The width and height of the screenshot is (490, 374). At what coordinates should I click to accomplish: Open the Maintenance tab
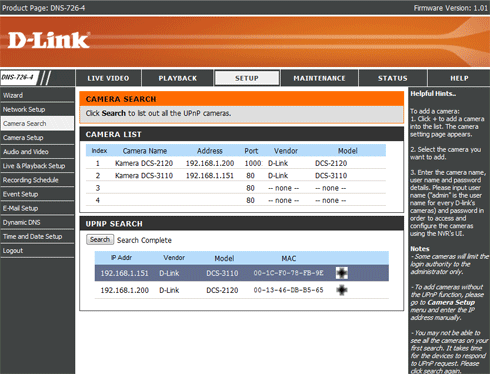pyautogui.click(x=319, y=78)
